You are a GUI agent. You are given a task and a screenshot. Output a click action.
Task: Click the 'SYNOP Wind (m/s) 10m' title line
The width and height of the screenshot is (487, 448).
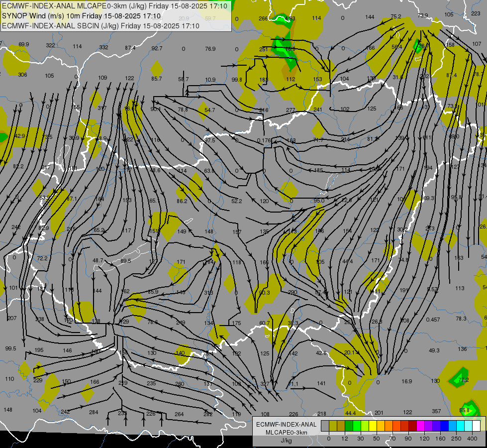(x=81, y=16)
